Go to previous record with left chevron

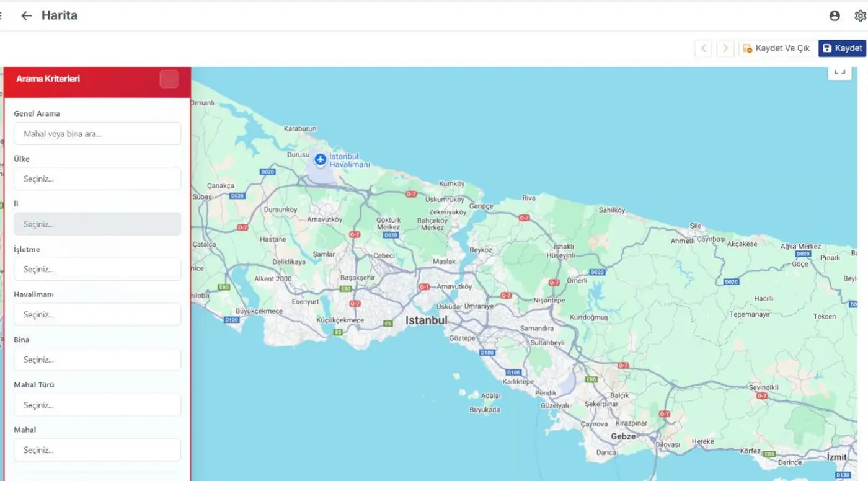pyautogui.click(x=703, y=48)
